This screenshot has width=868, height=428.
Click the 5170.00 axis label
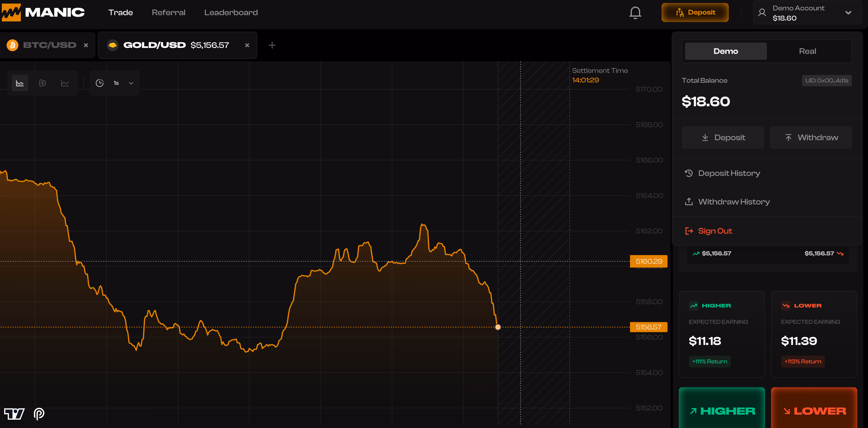click(649, 89)
